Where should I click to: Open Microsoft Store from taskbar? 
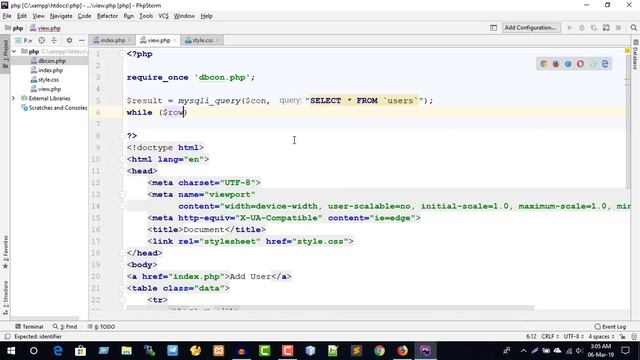tap(80, 351)
